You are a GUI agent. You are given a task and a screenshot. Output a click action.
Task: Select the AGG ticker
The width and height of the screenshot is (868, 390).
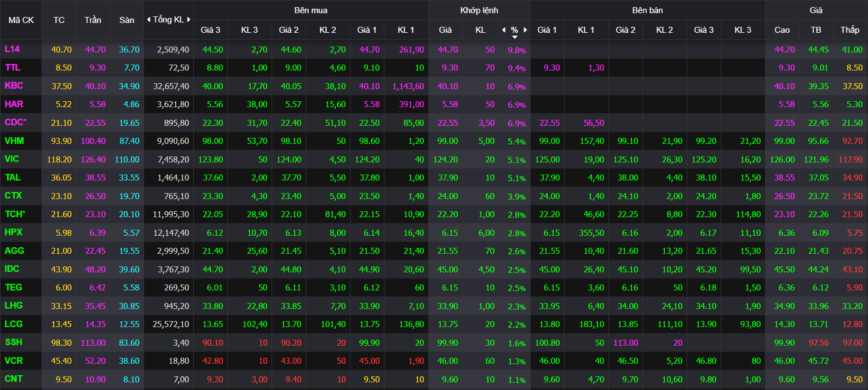[14, 251]
